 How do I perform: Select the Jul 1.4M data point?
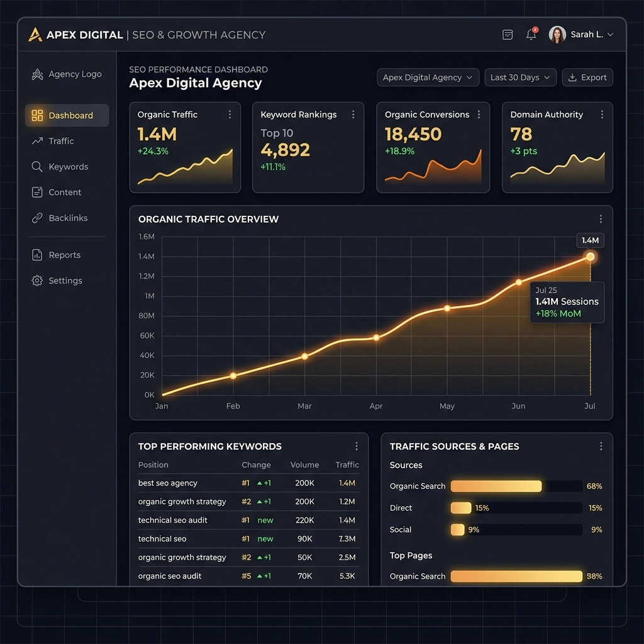click(x=590, y=257)
